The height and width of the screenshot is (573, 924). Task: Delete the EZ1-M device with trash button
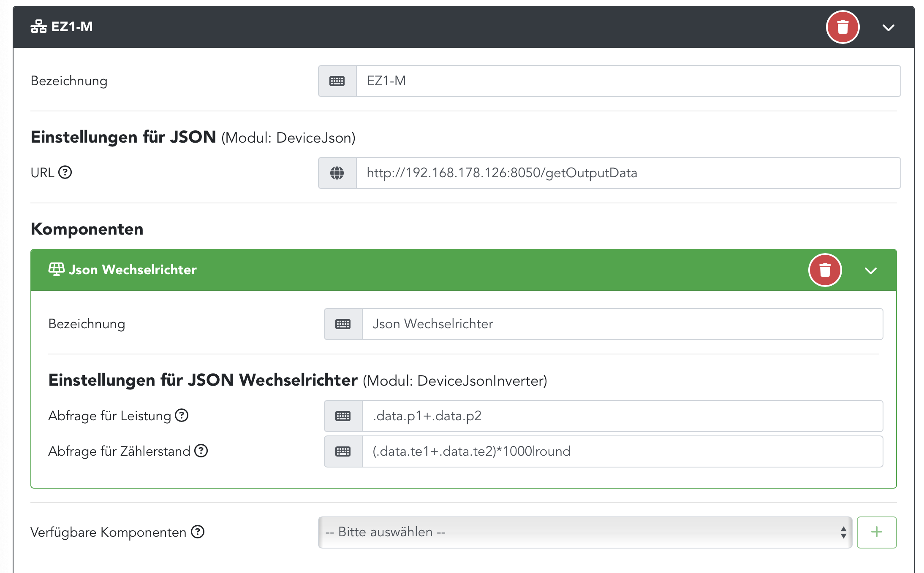click(x=842, y=27)
